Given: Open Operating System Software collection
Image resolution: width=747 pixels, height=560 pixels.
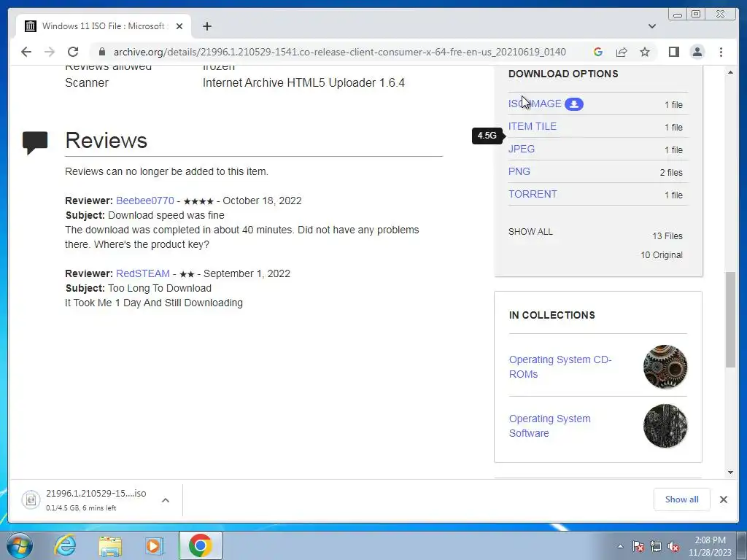Looking at the screenshot, I should [x=550, y=426].
